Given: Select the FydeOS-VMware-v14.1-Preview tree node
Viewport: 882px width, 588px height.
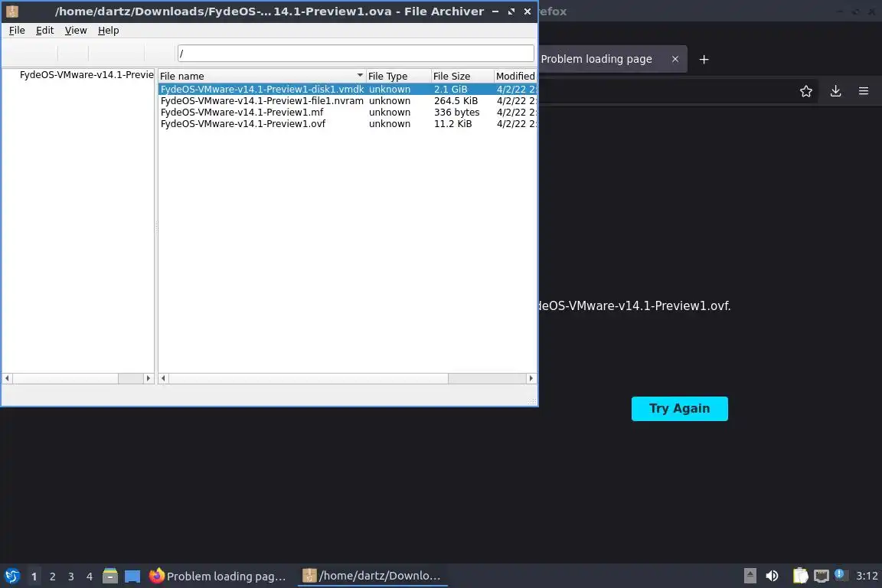Looking at the screenshot, I should click(86, 75).
